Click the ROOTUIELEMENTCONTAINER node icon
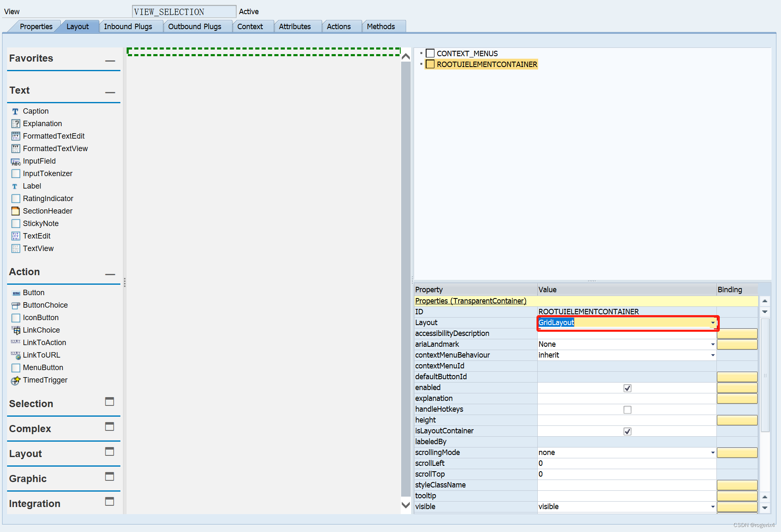This screenshot has width=781, height=532. point(430,64)
